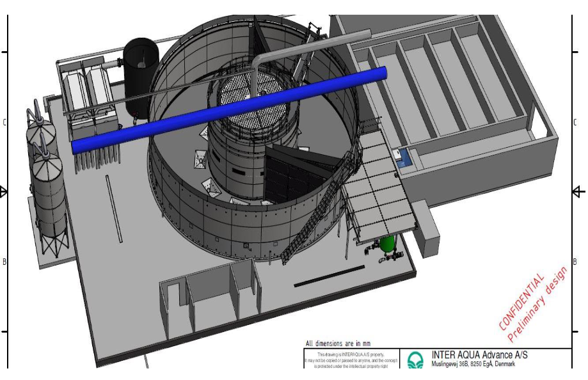This screenshot has height=380, width=588.
Task: Select the blue horizontal pipe
Action: (230, 110)
